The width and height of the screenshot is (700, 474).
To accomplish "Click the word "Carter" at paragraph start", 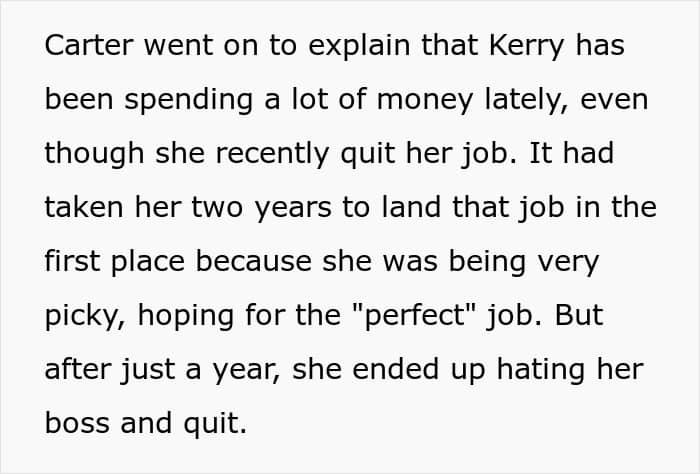I will 89,45.
